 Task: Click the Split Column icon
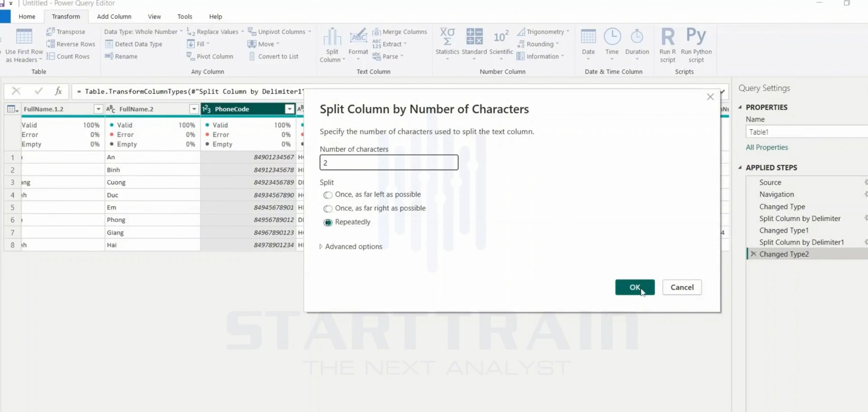point(332,37)
